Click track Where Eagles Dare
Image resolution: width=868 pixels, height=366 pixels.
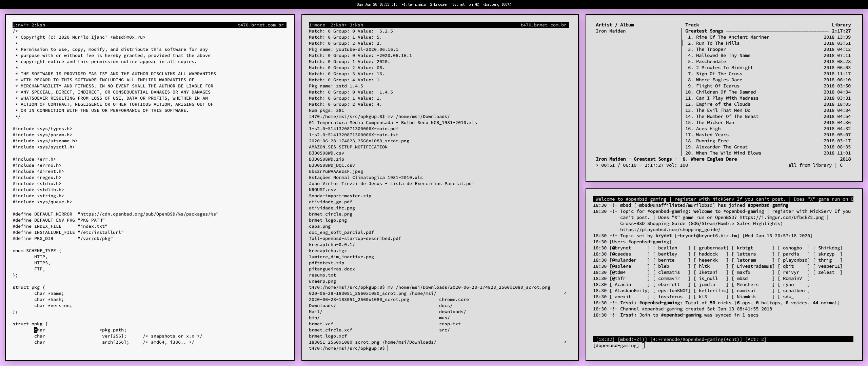coord(719,80)
